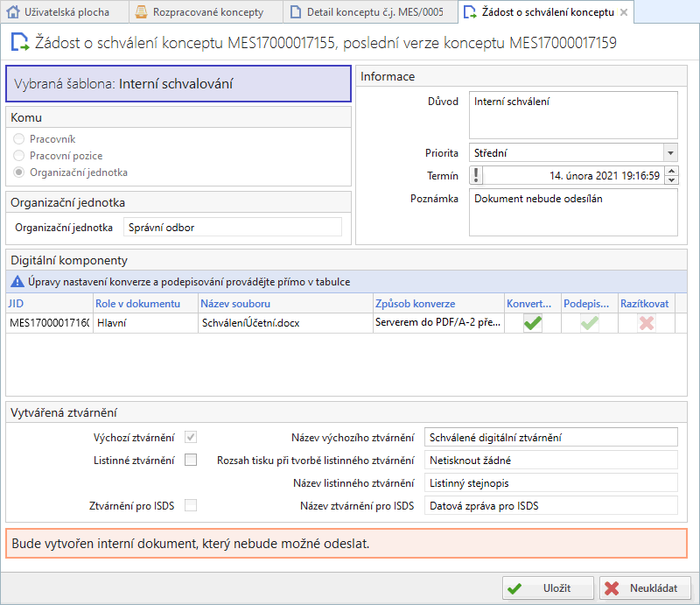700x605 pixels.
Task: Open the Rozpracované koncepty tab
Action: click(x=206, y=12)
